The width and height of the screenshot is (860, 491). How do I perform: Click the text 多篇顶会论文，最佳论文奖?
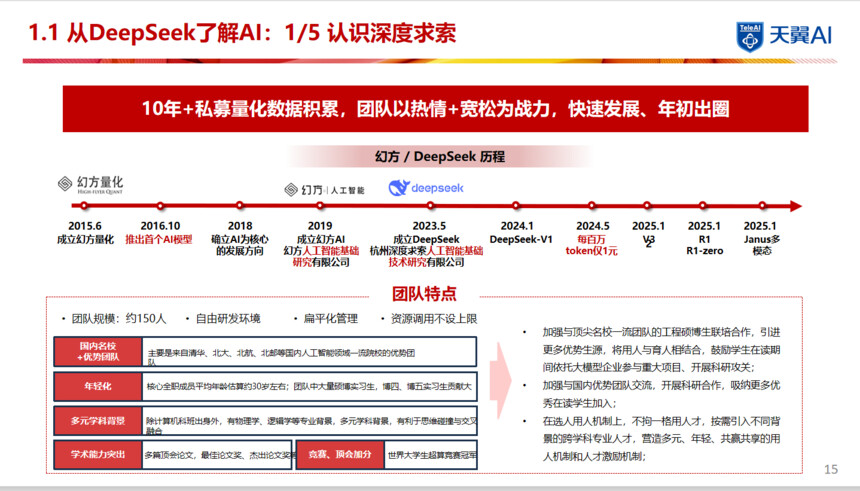point(219,455)
